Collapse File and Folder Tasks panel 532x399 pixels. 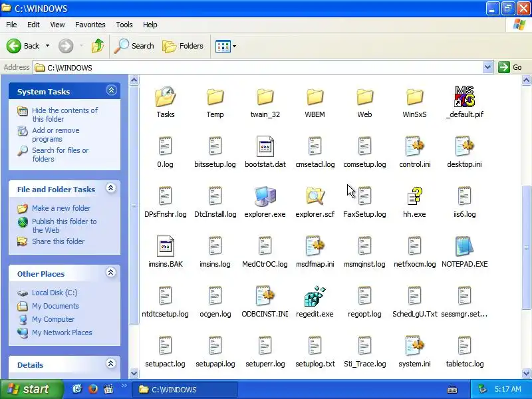coord(111,188)
